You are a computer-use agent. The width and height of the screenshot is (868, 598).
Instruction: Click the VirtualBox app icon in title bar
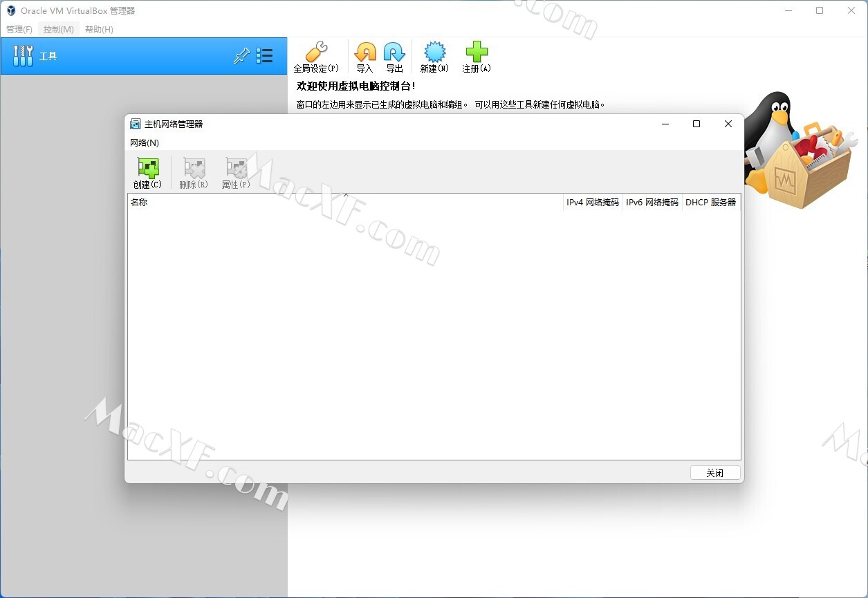[10, 10]
